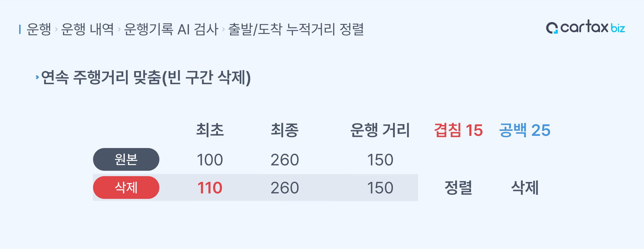Screen dimensions: 644x249
Task: Go to the 운행 내역 breadcrumb
Action: click(87, 29)
